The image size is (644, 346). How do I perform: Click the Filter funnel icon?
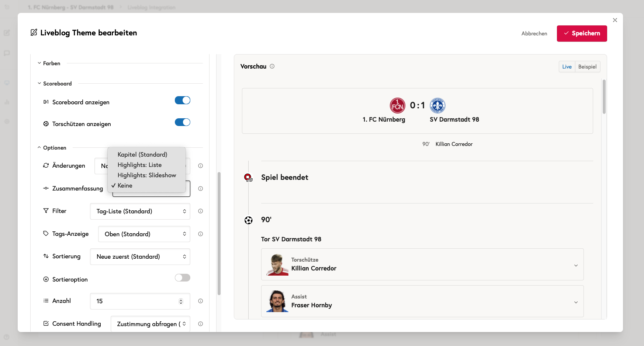46,211
